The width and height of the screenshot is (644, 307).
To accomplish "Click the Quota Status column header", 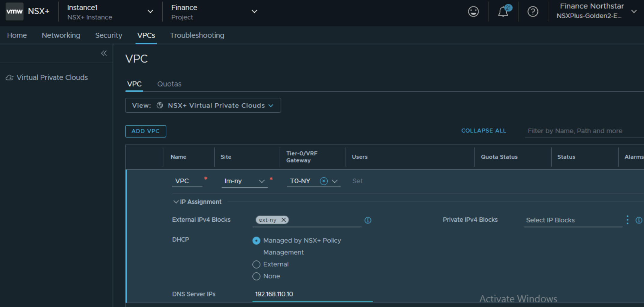I will pos(499,157).
